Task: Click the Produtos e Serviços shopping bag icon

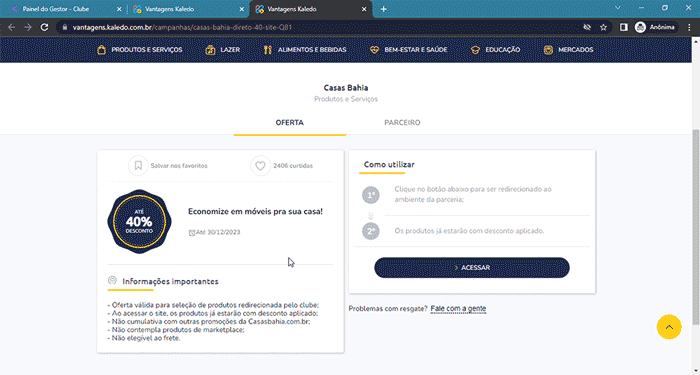Action: (101, 50)
